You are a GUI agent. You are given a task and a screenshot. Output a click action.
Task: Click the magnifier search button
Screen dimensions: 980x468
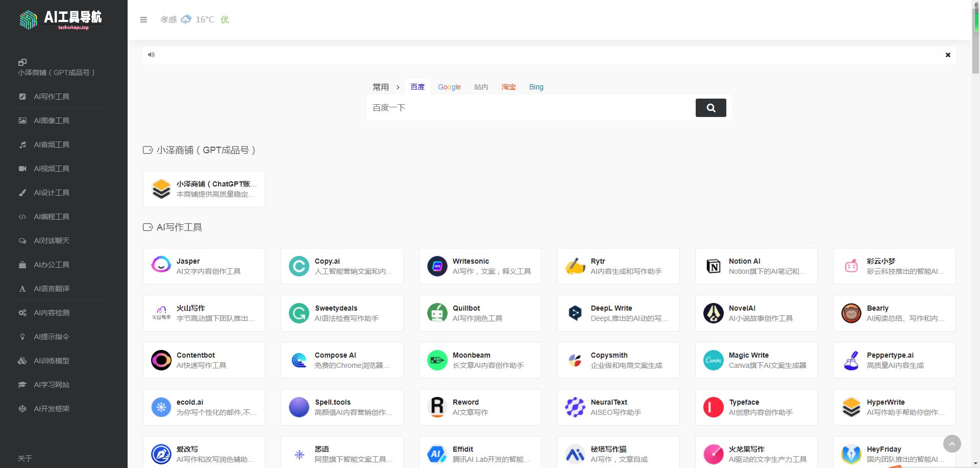(710, 108)
